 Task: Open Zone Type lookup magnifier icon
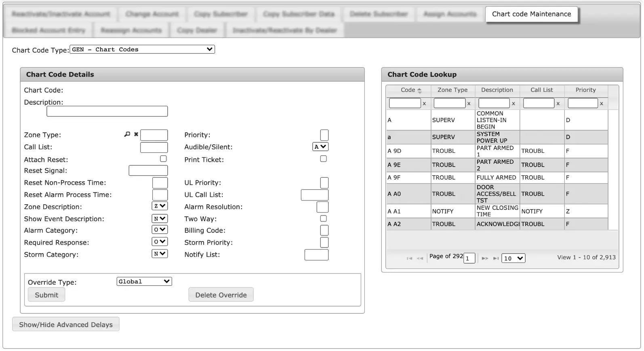coord(127,134)
